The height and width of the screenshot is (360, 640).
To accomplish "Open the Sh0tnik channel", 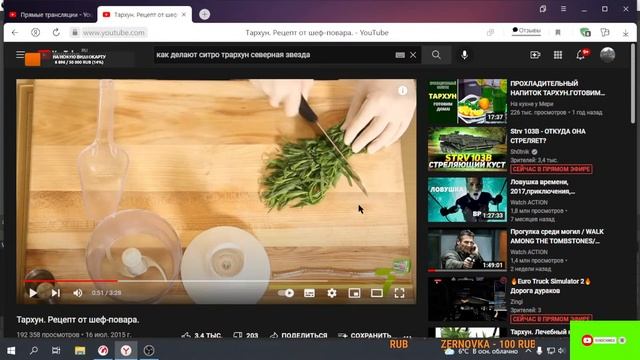I will tap(520, 152).
